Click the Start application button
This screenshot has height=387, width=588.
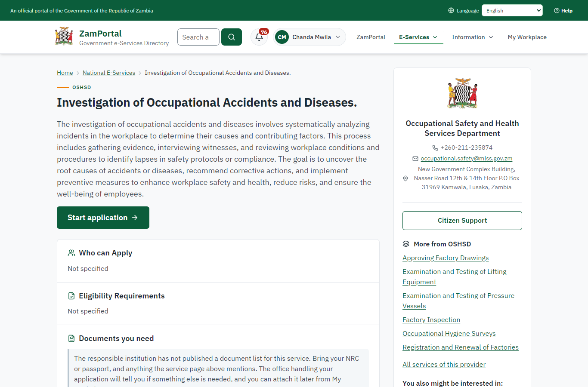[103, 218]
